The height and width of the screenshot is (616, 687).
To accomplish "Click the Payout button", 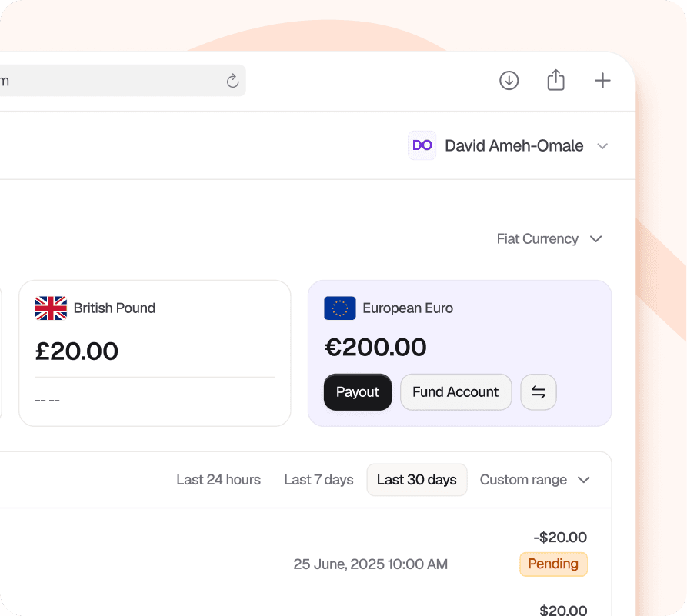I will pyautogui.click(x=358, y=392).
